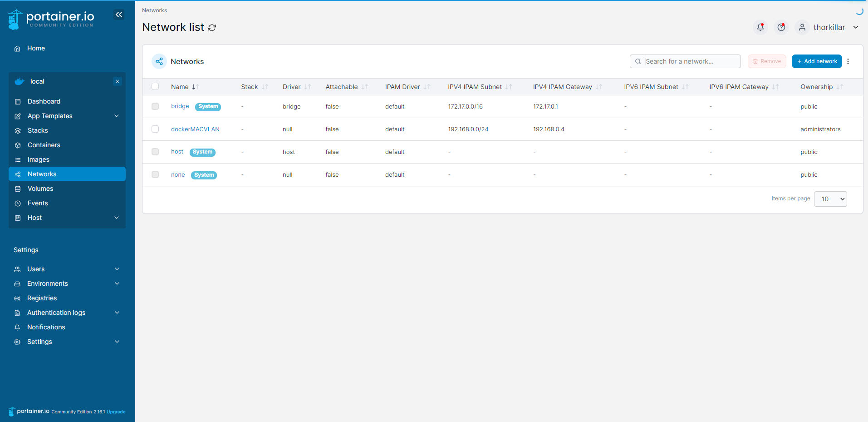
Task: Navigate to Volumes
Action: 67,189
